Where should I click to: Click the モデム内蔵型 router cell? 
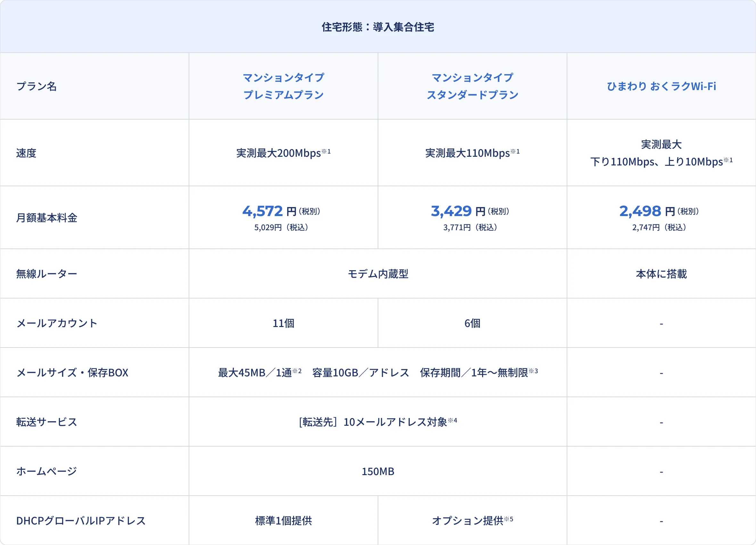pyautogui.click(x=378, y=274)
